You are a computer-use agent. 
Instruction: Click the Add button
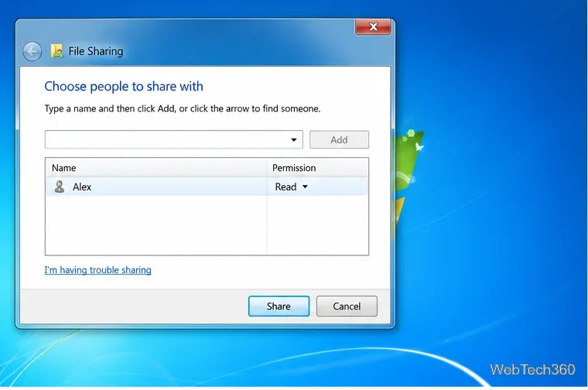339,139
